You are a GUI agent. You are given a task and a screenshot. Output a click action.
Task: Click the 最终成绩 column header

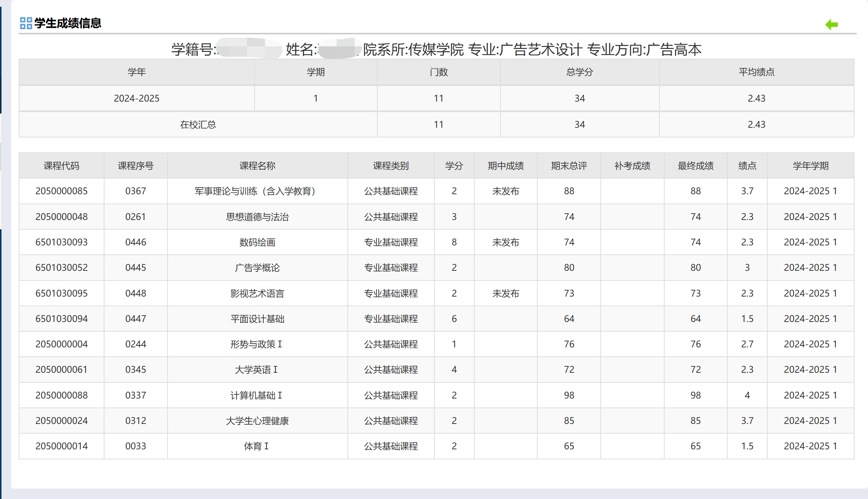coord(695,165)
